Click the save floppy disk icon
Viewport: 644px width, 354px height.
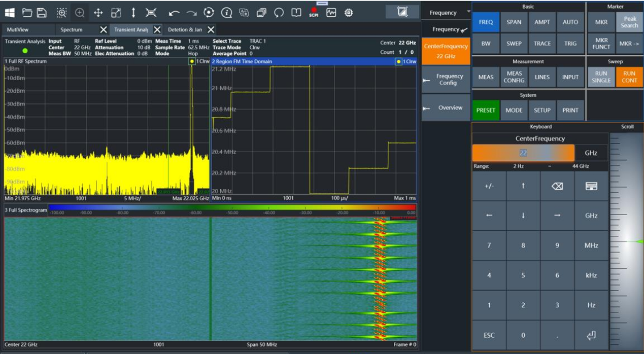[42, 13]
